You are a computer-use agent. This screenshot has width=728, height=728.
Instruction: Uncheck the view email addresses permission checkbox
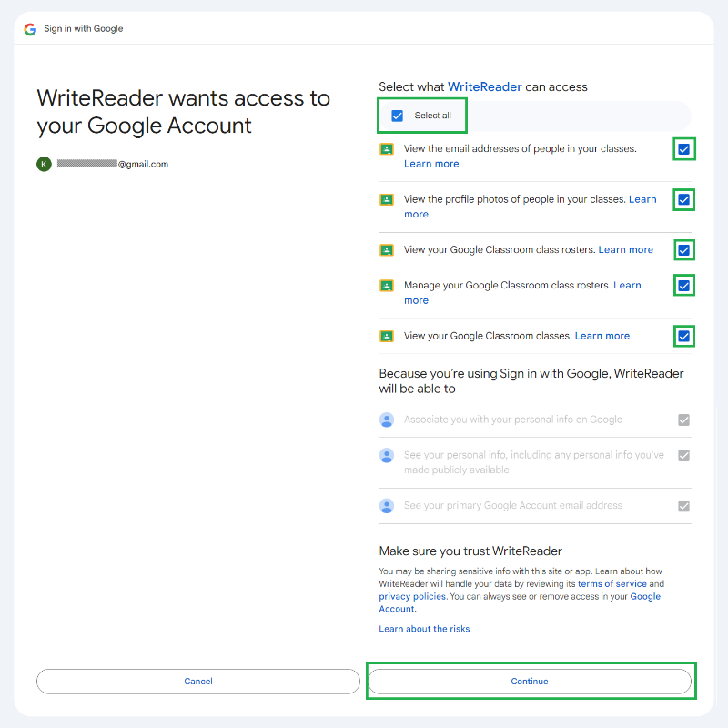pyautogui.click(x=684, y=149)
